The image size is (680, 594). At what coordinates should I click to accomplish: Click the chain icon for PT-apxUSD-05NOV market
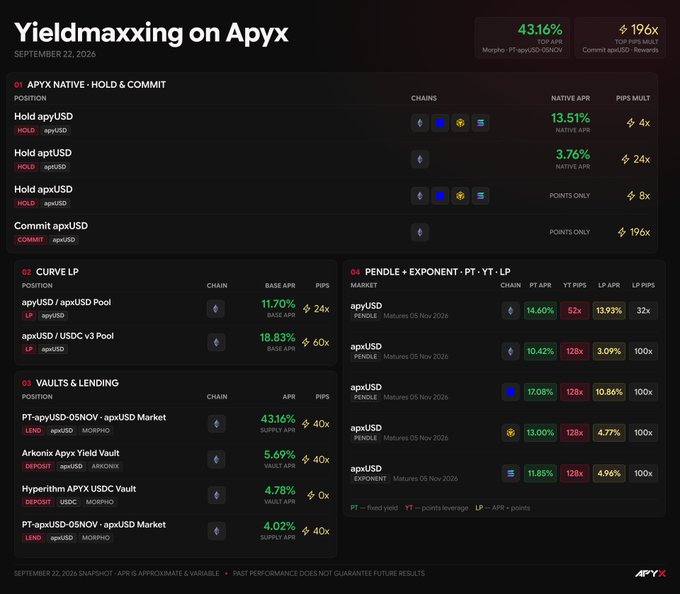click(216, 531)
